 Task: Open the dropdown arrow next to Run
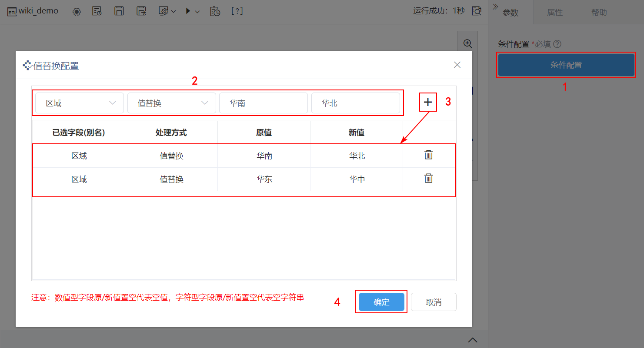197,12
